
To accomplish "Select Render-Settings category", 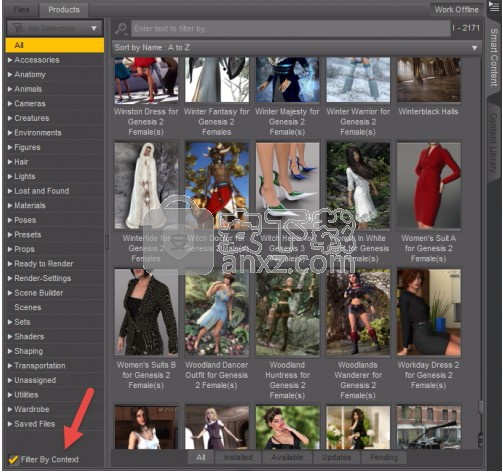I will tap(55, 278).
